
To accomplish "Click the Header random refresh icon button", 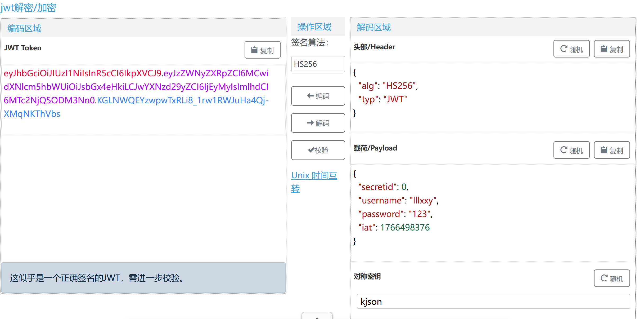I will [571, 49].
